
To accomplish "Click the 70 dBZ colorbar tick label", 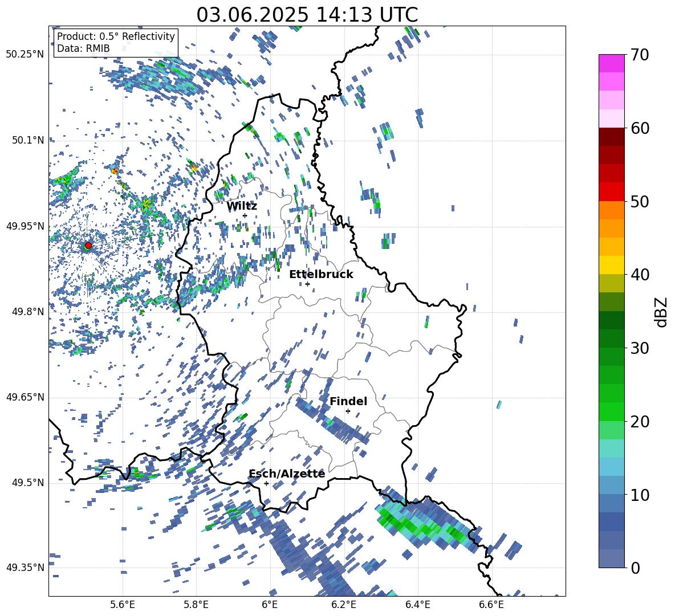I will pyautogui.click(x=640, y=55).
